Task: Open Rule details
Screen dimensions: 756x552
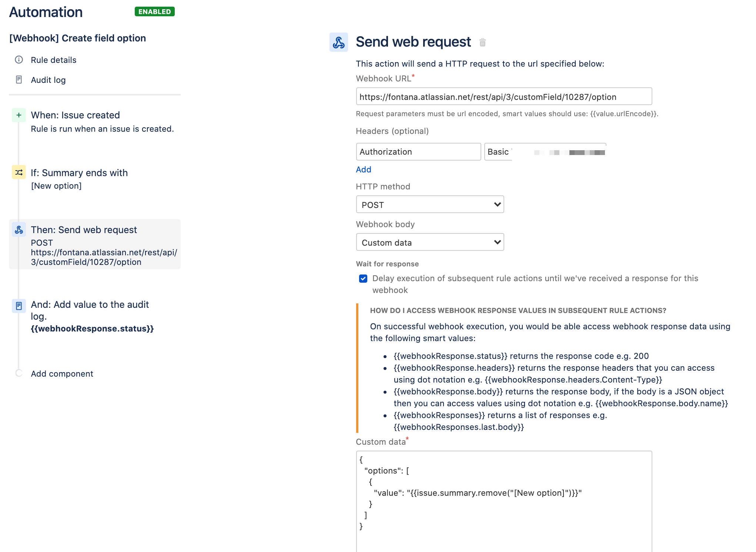Action: pos(54,60)
